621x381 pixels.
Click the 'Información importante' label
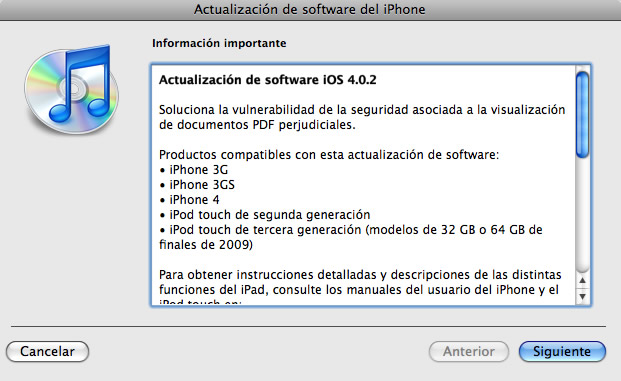click(x=219, y=43)
